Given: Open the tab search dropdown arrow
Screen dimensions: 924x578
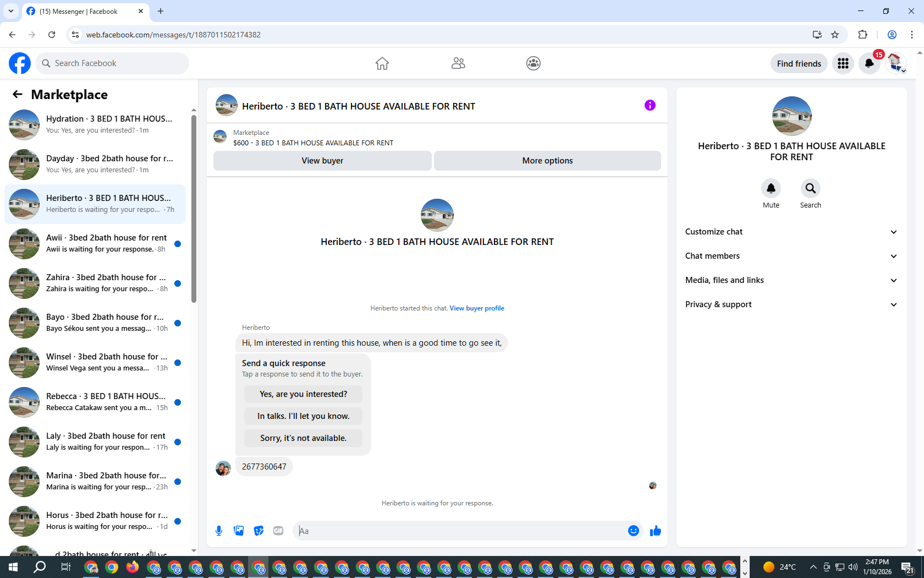Looking at the screenshot, I should (11, 11).
